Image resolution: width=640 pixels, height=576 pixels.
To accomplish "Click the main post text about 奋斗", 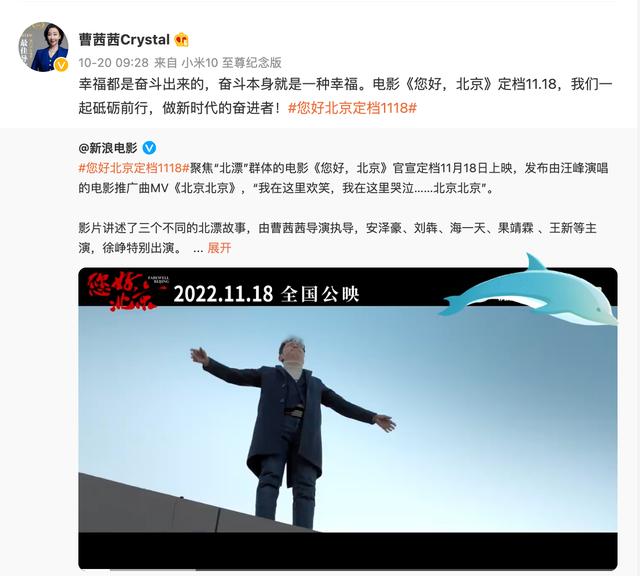I will [x=345, y=96].
